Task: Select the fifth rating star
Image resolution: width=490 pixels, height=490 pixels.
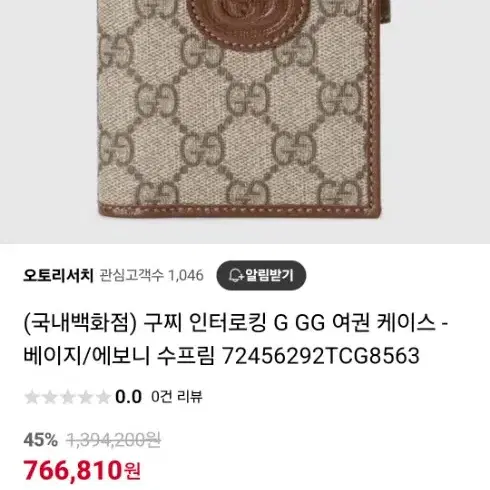Action: tap(103, 397)
